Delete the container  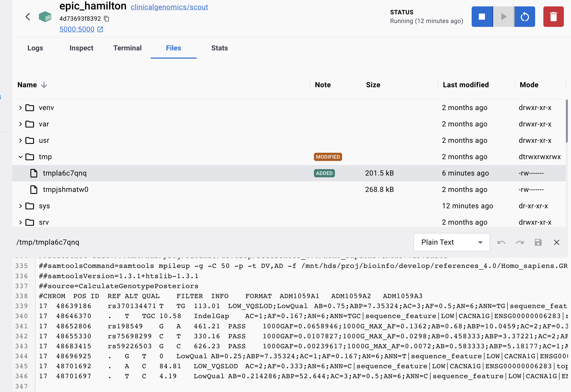[x=554, y=17]
